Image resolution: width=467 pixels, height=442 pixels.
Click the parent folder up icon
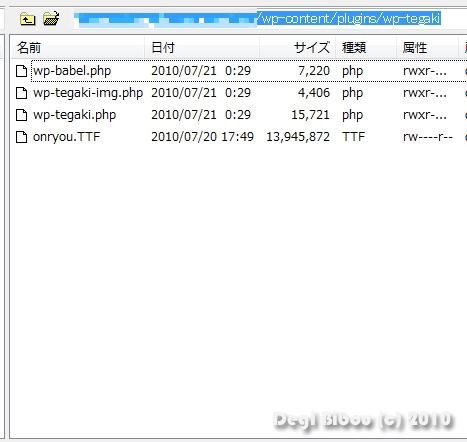(27, 19)
